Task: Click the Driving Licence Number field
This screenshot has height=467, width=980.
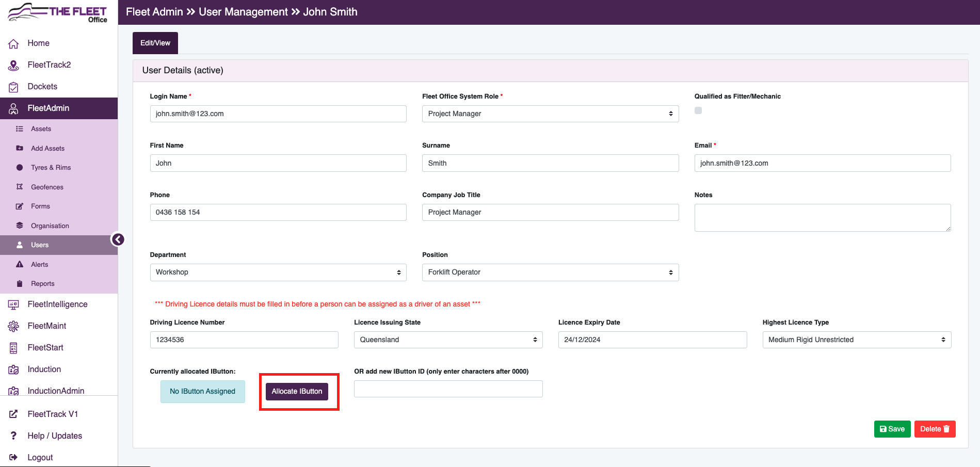Action: [x=244, y=340]
